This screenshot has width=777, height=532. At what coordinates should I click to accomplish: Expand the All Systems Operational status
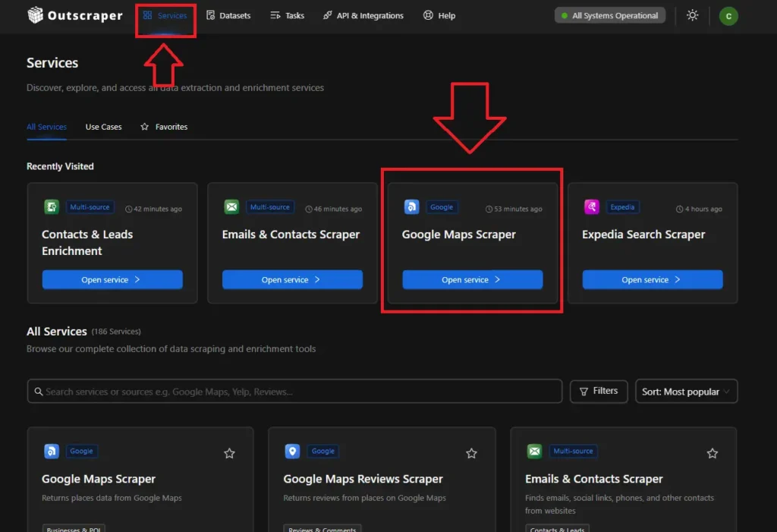(609, 14)
